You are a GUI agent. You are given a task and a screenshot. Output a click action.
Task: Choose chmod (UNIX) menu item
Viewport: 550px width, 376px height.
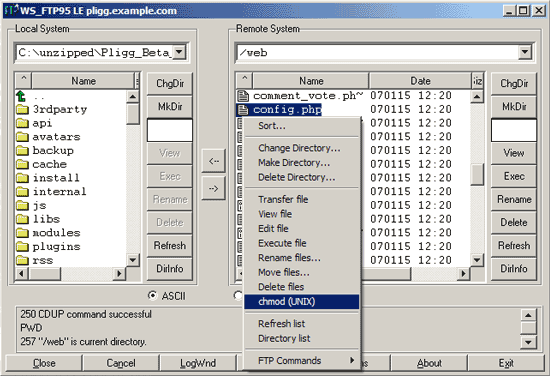[x=302, y=302]
